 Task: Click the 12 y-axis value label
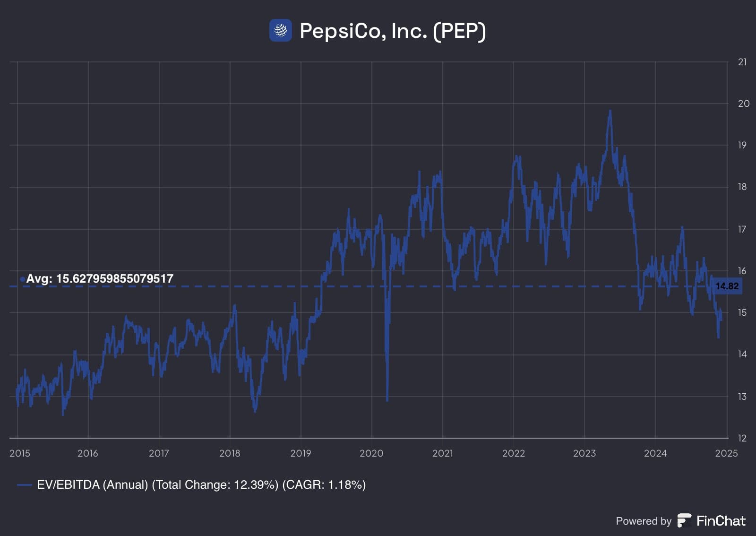[742, 438]
